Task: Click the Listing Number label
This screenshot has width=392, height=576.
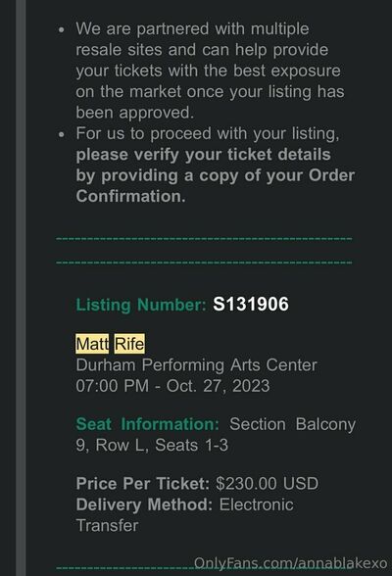Action: [141, 305]
